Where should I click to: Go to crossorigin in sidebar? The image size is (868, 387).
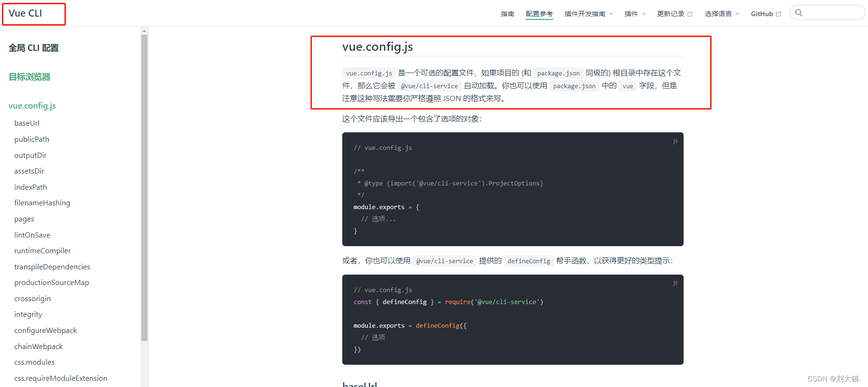(x=32, y=298)
